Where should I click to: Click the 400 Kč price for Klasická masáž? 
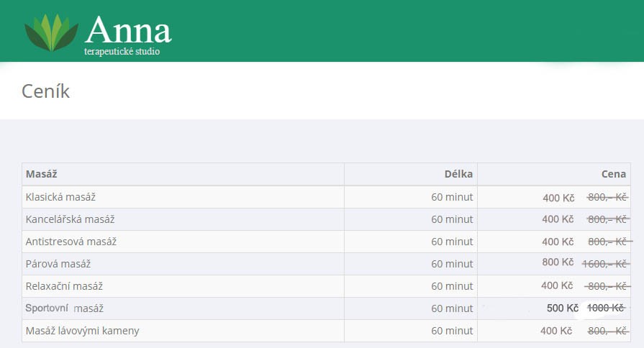pos(558,198)
